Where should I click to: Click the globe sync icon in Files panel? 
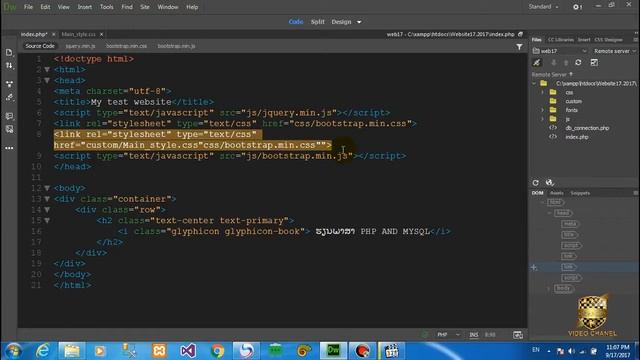click(549, 182)
